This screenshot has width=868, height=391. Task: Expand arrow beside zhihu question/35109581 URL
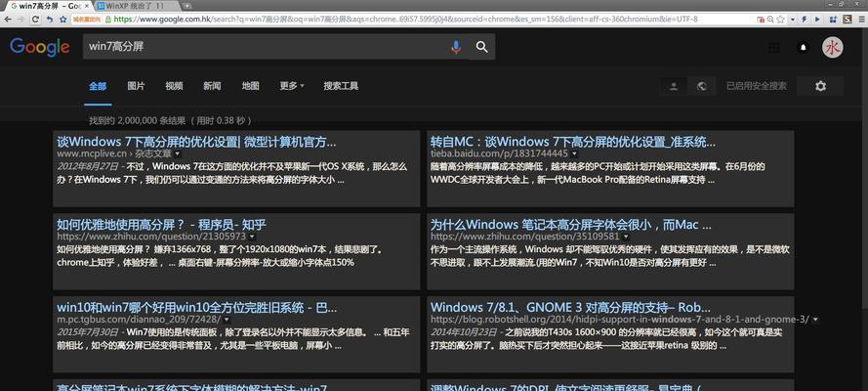[x=626, y=237]
